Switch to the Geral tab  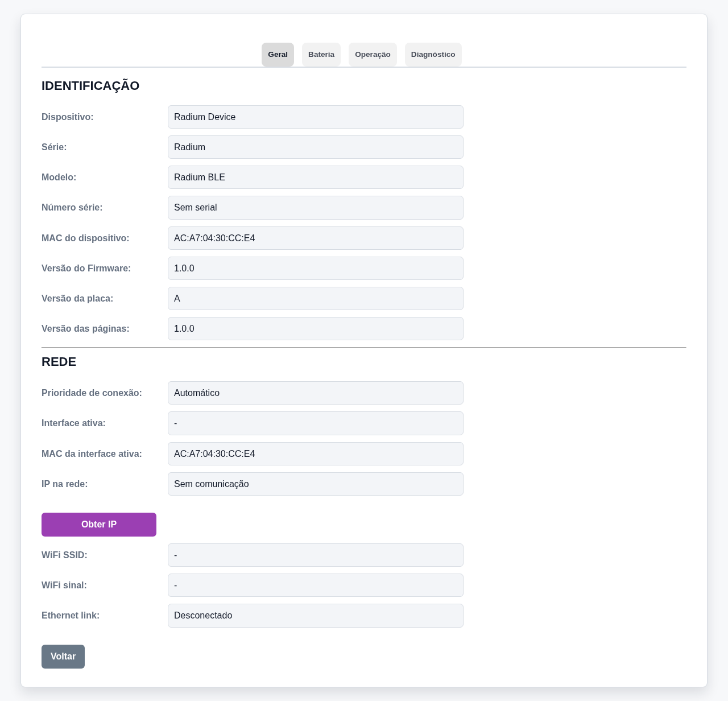[x=278, y=55]
